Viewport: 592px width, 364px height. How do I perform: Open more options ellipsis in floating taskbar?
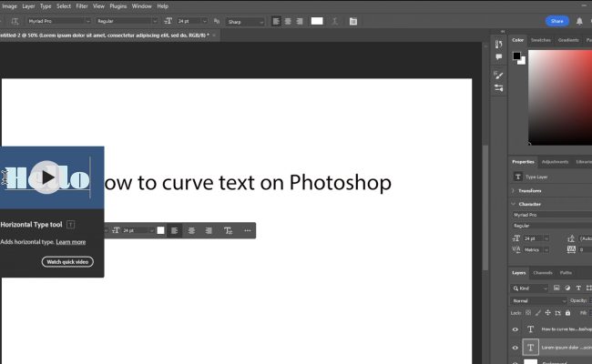pyautogui.click(x=248, y=230)
